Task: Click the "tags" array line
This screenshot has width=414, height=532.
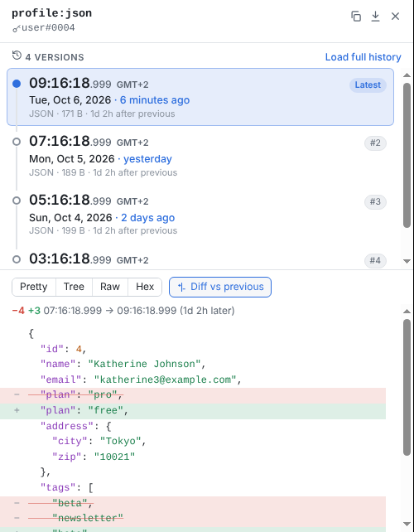Action: (x=66, y=487)
